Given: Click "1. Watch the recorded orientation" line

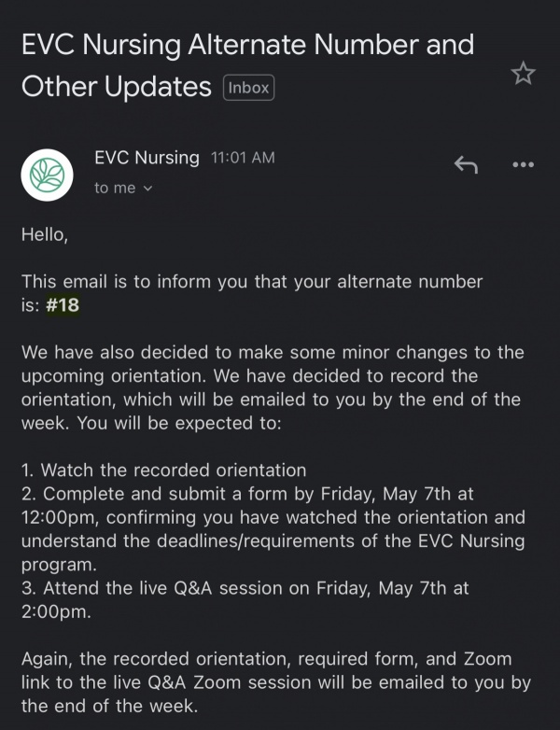Looking at the screenshot, I should click(164, 470).
